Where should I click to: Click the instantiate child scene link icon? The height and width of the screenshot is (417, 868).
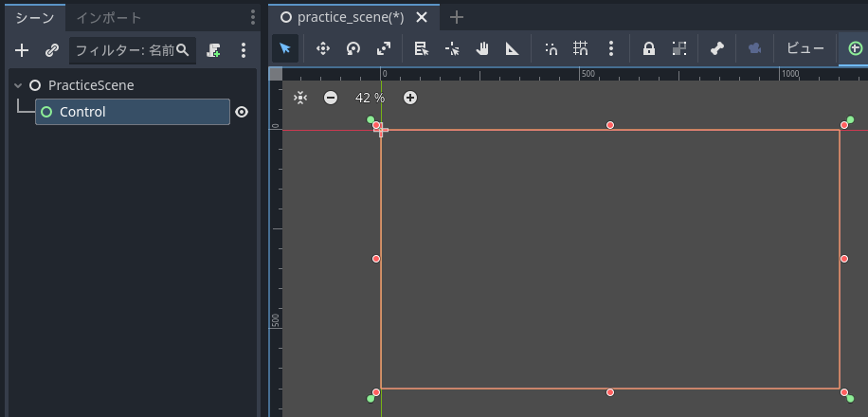pos(52,50)
